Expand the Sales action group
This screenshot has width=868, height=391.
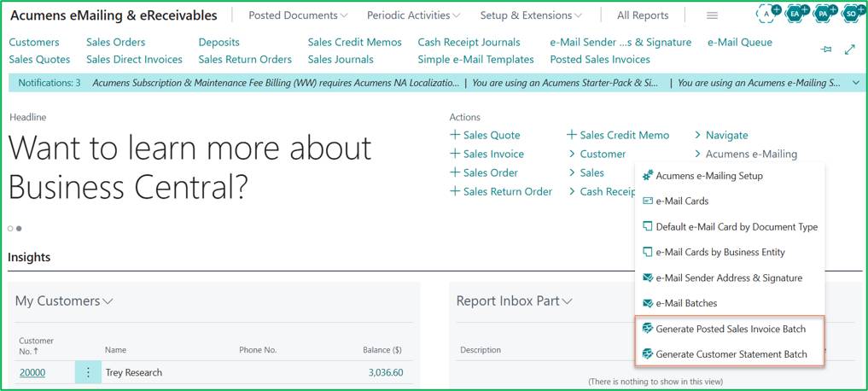point(585,172)
